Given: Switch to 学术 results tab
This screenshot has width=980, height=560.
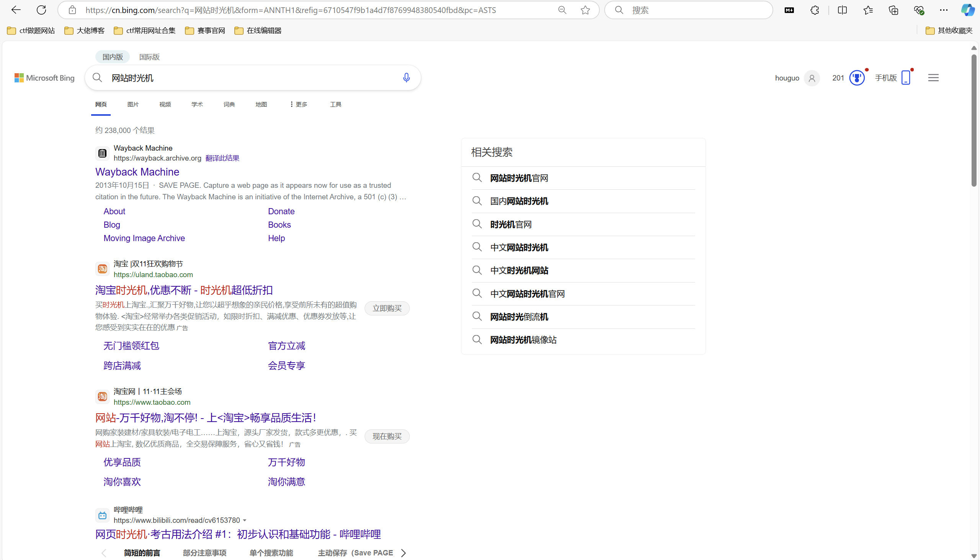Looking at the screenshot, I should coord(197,104).
